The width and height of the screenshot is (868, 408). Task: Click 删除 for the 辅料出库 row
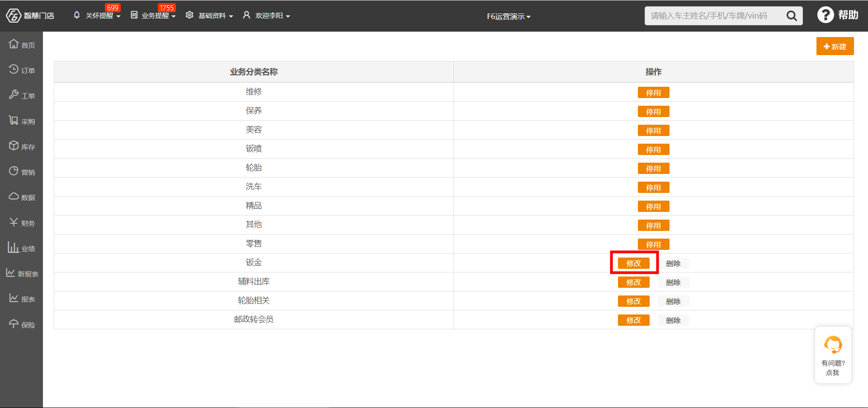click(673, 282)
